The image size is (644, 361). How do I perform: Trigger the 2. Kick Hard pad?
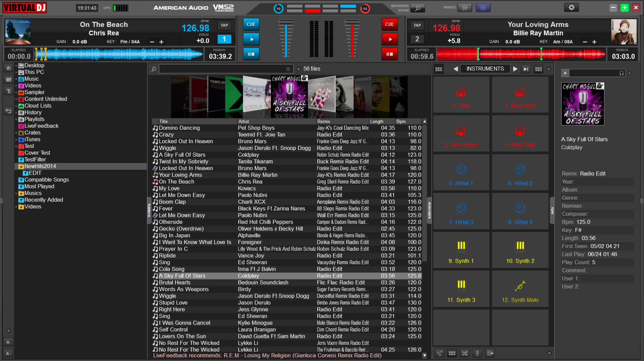(520, 95)
